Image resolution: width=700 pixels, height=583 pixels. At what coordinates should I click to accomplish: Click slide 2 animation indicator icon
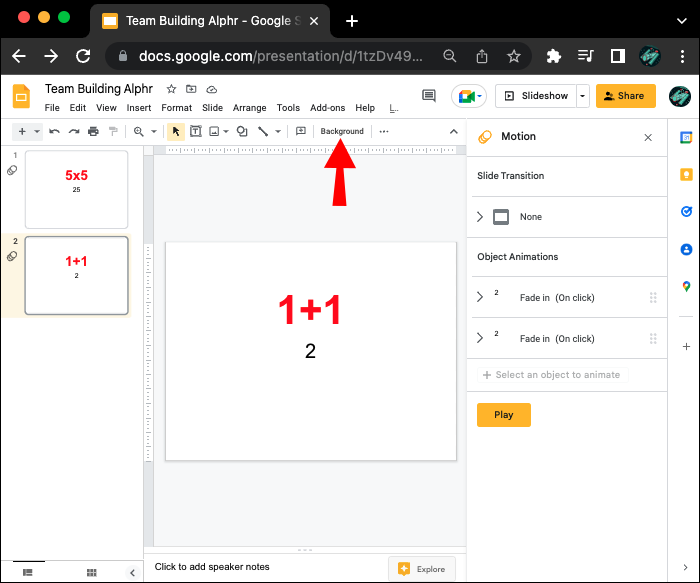(12, 256)
